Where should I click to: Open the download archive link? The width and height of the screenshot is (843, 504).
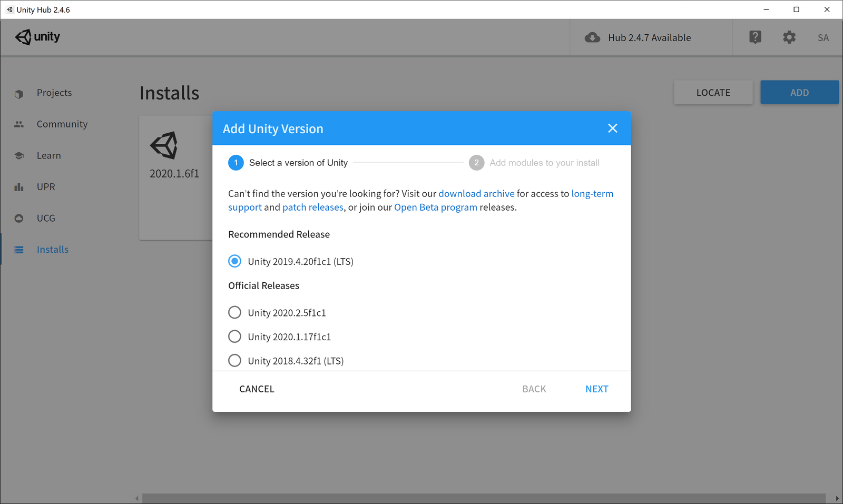pos(476,193)
